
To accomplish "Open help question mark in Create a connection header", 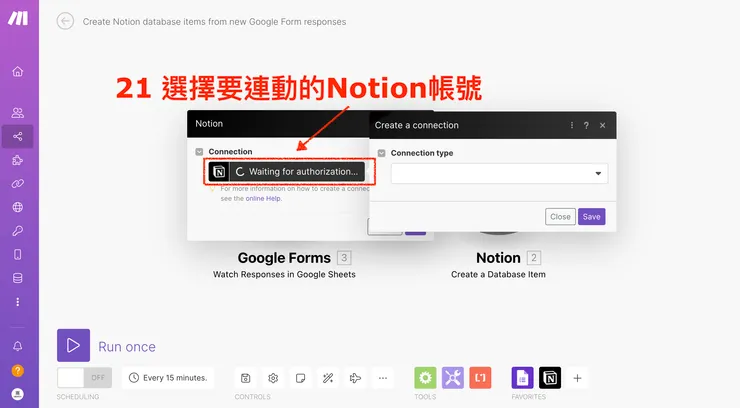I will pyautogui.click(x=586, y=125).
